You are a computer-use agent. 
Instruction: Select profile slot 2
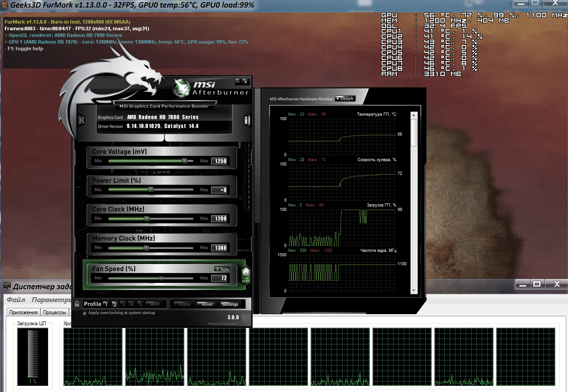click(114, 304)
